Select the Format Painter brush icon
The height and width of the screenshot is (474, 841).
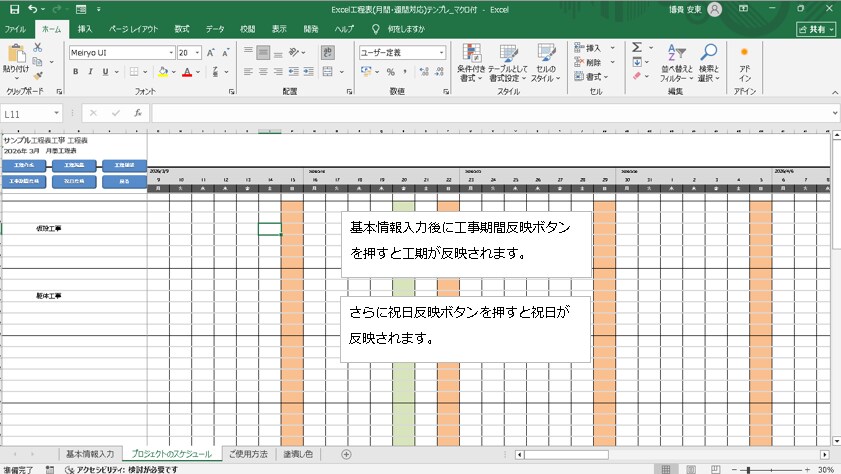pos(38,76)
